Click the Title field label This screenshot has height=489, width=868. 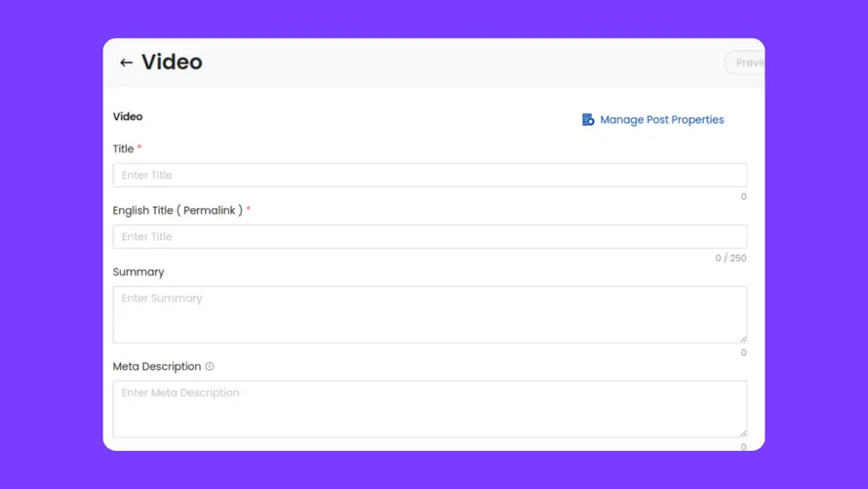[x=123, y=149]
